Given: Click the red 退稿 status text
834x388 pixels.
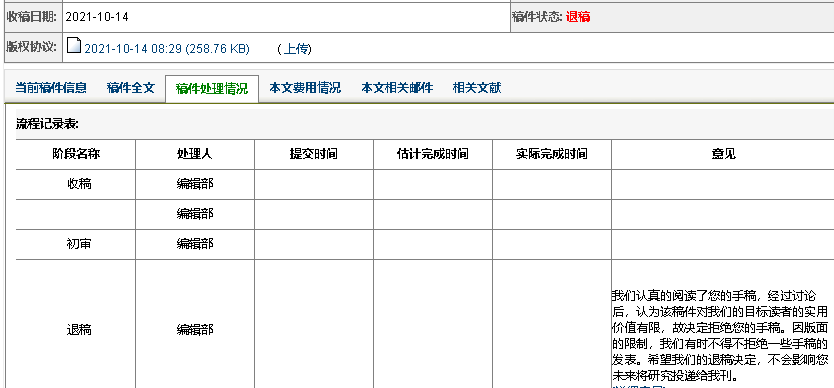Looking at the screenshot, I should click(x=578, y=16).
